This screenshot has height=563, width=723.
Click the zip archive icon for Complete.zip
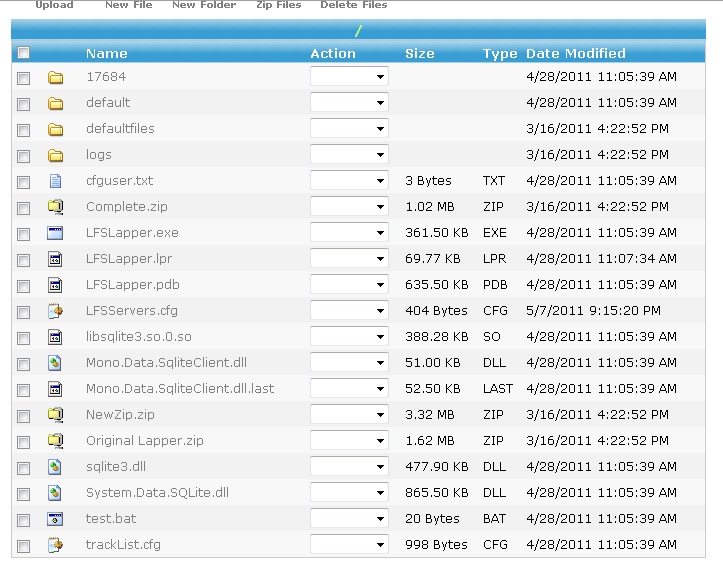(x=55, y=207)
